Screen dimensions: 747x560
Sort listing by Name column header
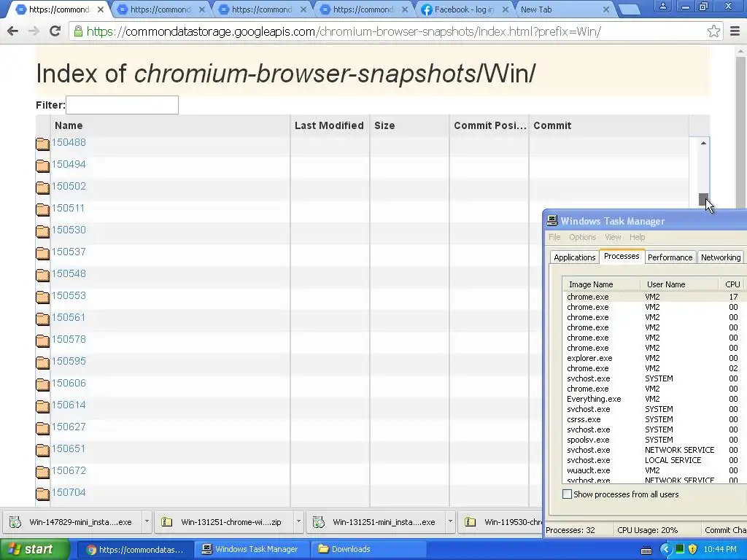tap(170, 125)
